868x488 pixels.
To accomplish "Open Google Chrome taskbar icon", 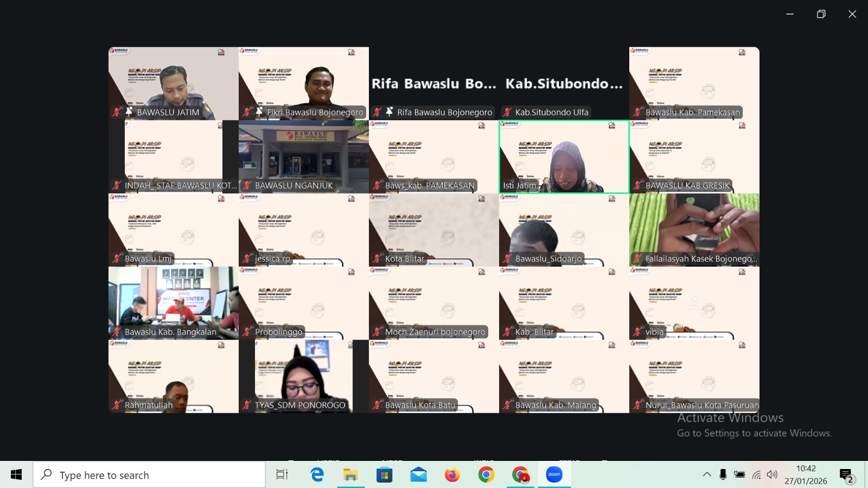I will click(x=486, y=475).
